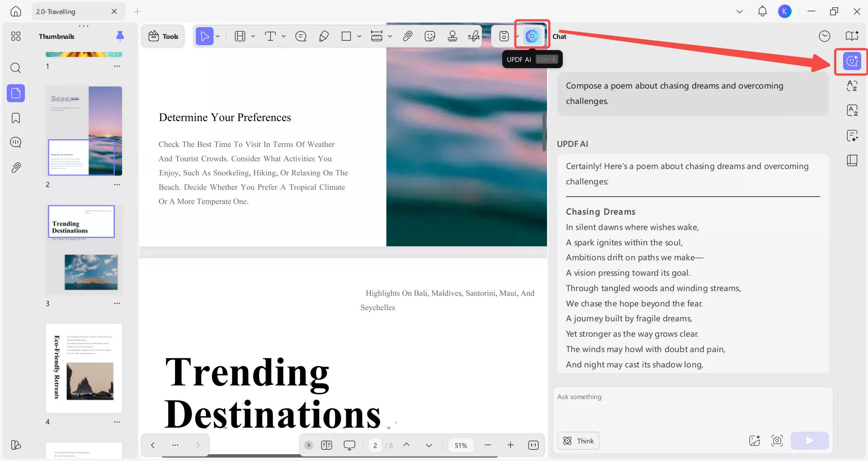Go back with bottom left arrow
Viewport: 868px width, 461px height.
pyautogui.click(x=153, y=445)
